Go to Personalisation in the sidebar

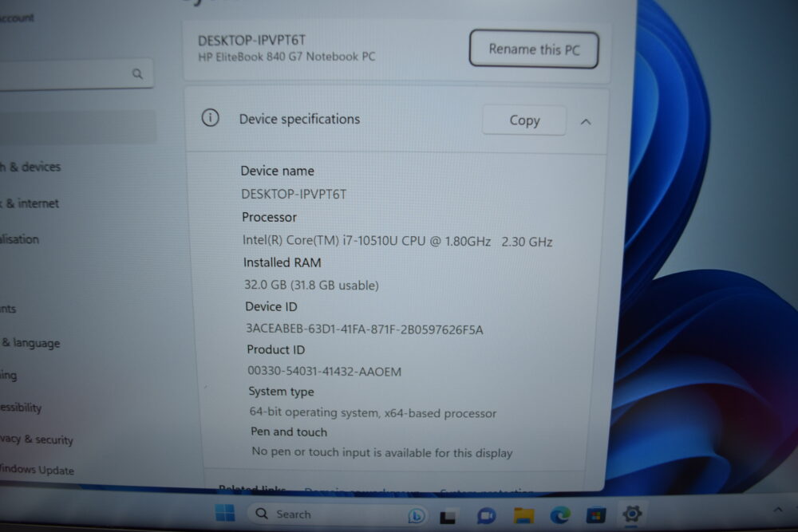click(x=19, y=239)
